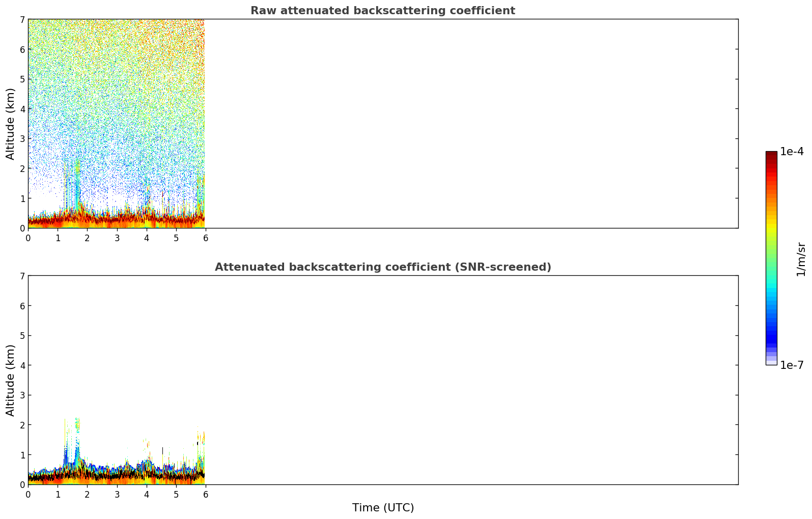
Task: Click the Raw attenuated backscattering coefficient title
Action: pyautogui.click(x=382, y=11)
